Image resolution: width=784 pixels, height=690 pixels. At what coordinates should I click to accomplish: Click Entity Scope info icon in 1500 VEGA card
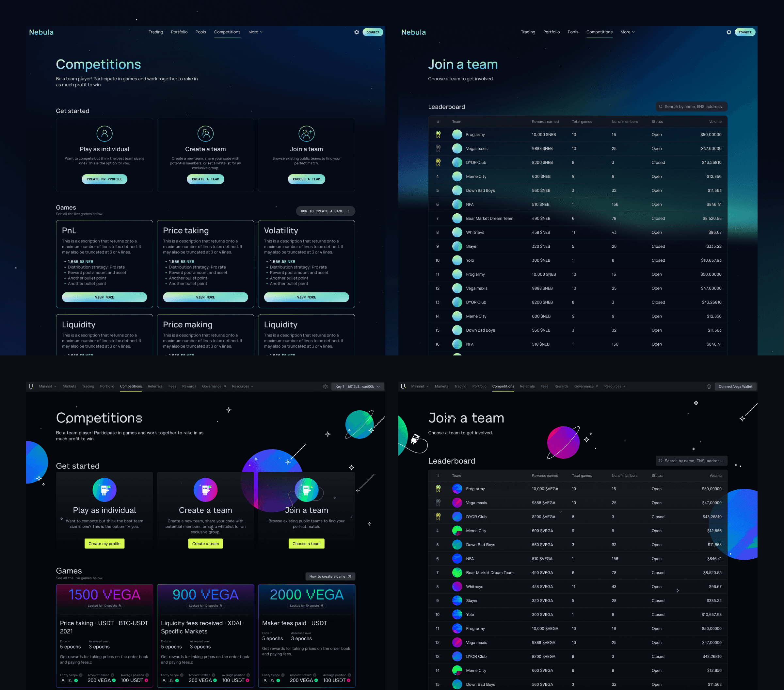click(81, 675)
